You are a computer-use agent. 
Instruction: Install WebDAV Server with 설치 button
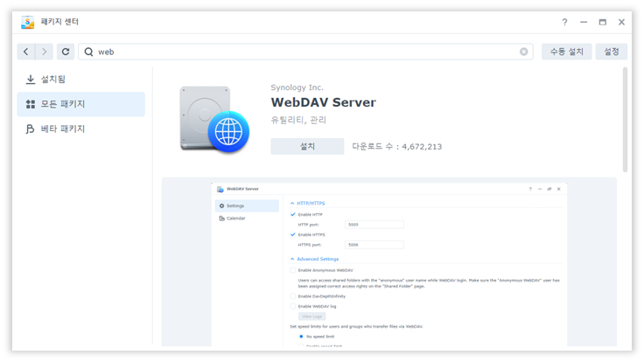pos(307,147)
